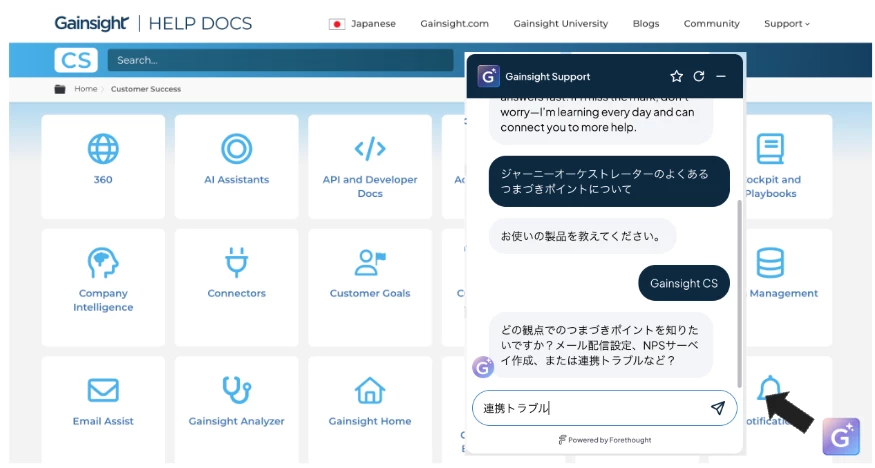875x468 pixels.
Task: Click the help docs Search field
Action: pyautogui.click(x=280, y=60)
